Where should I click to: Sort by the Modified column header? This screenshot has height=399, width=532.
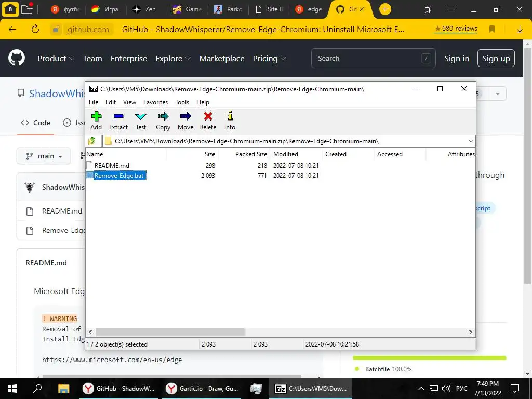pyautogui.click(x=296, y=154)
